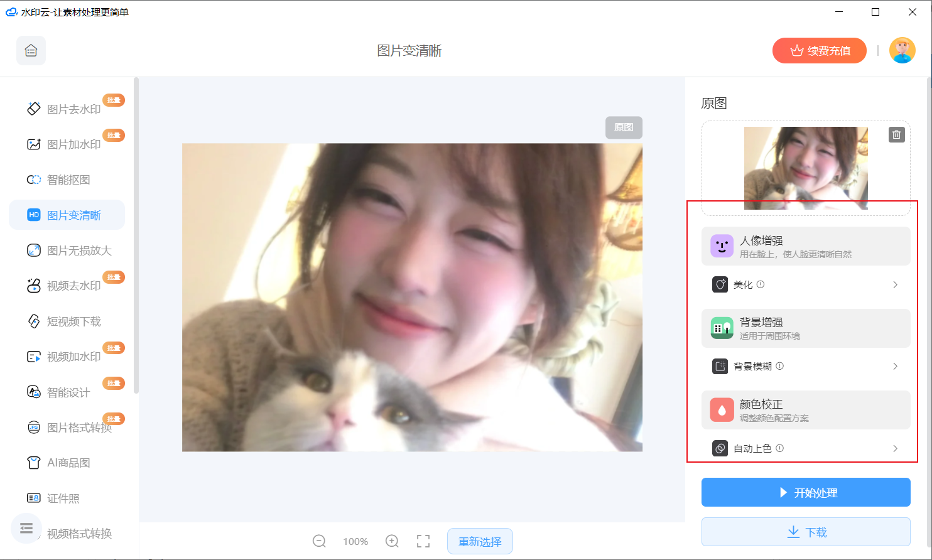Select the 背景增强 option
Image resolution: width=932 pixels, height=560 pixels.
806,328
